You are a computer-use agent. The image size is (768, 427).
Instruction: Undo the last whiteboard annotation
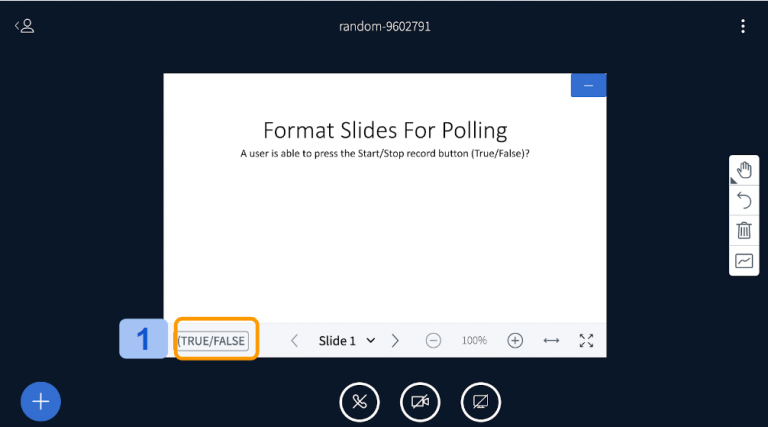tap(744, 201)
